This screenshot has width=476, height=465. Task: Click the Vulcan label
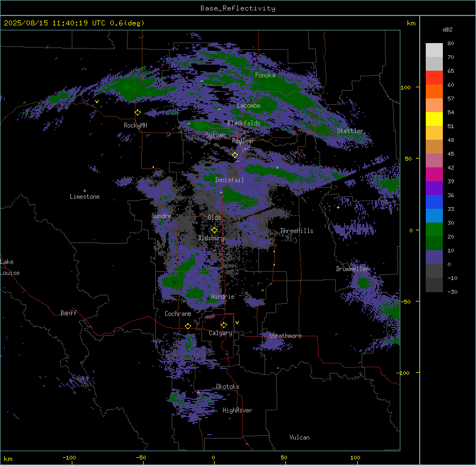[300, 437]
